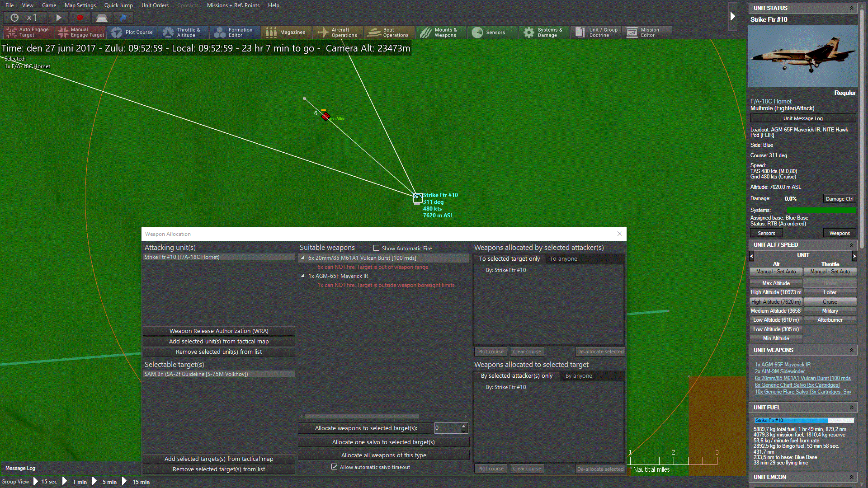Collapse the Unit Status panel

click(851, 8)
